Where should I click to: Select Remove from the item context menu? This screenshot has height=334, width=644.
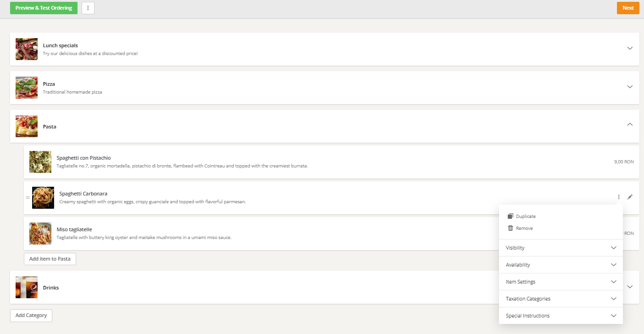(525, 228)
